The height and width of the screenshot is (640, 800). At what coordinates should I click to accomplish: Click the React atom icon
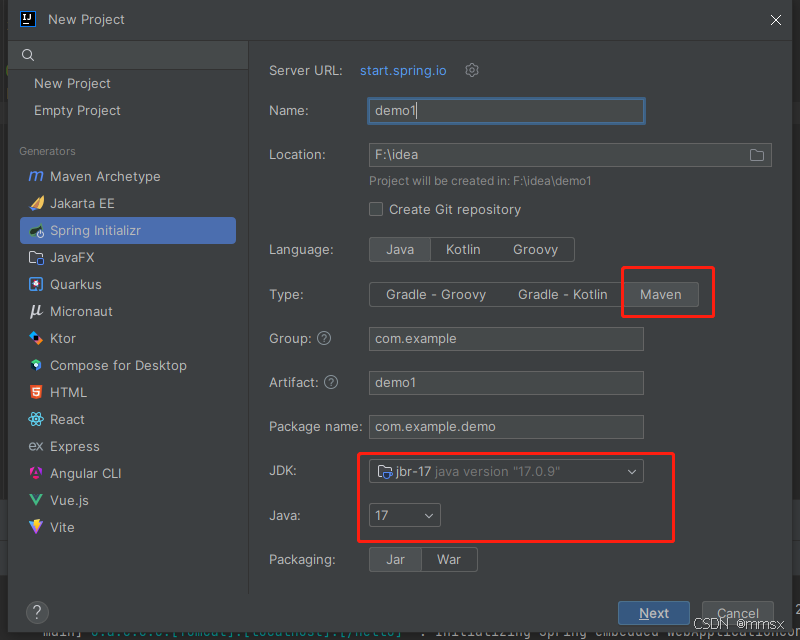(36, 420)
